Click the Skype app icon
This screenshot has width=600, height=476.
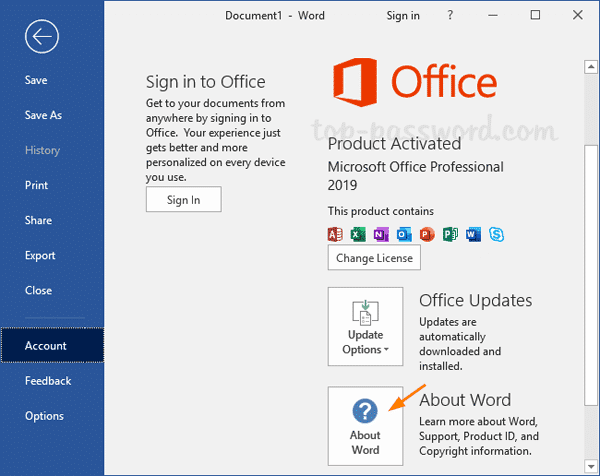point(496,234)
